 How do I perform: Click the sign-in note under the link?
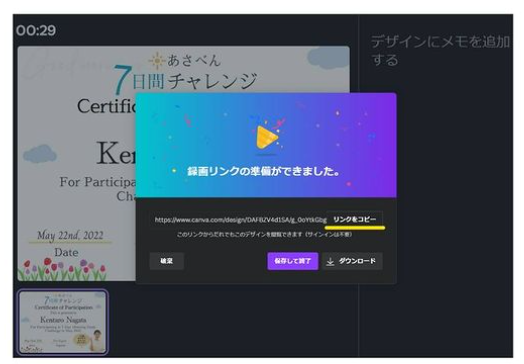264,235
